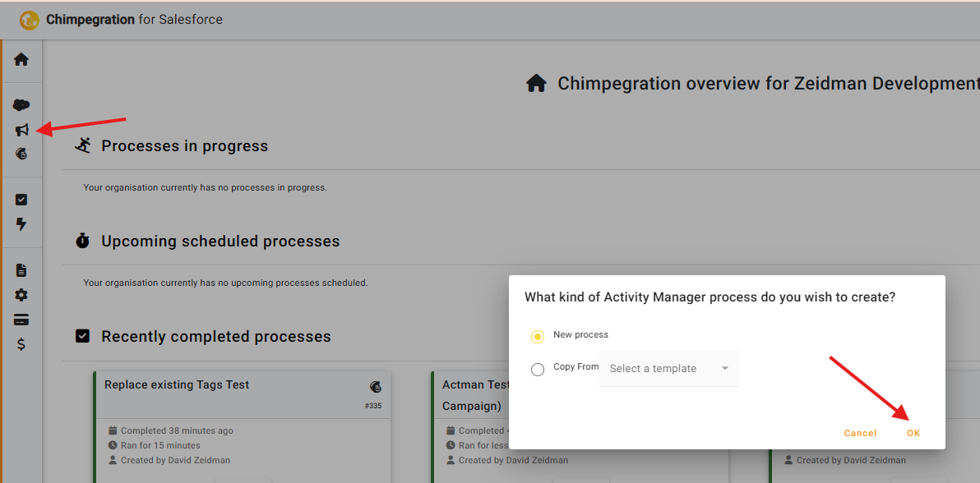
Task: Click the Home icon in the sidebar
Action: tap(21, 59)
